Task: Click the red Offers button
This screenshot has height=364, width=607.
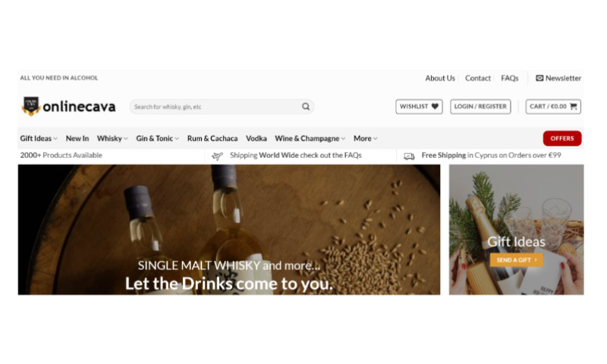Action: pos(562,139)
